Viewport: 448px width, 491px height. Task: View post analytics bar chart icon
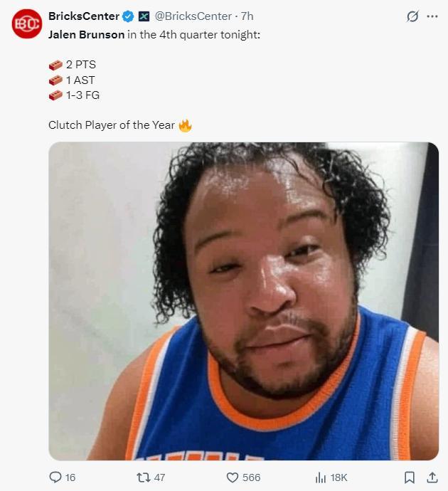[x=321, y=477]
